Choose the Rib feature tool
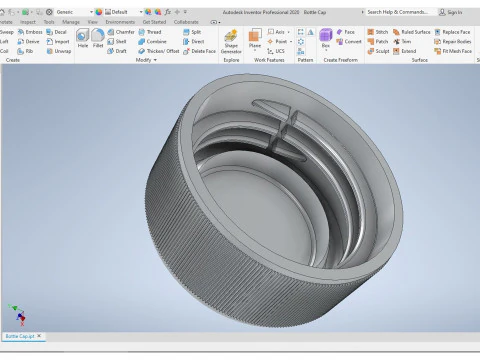The width and height of the screenshot is (480, 360). [x=26, y=51]
